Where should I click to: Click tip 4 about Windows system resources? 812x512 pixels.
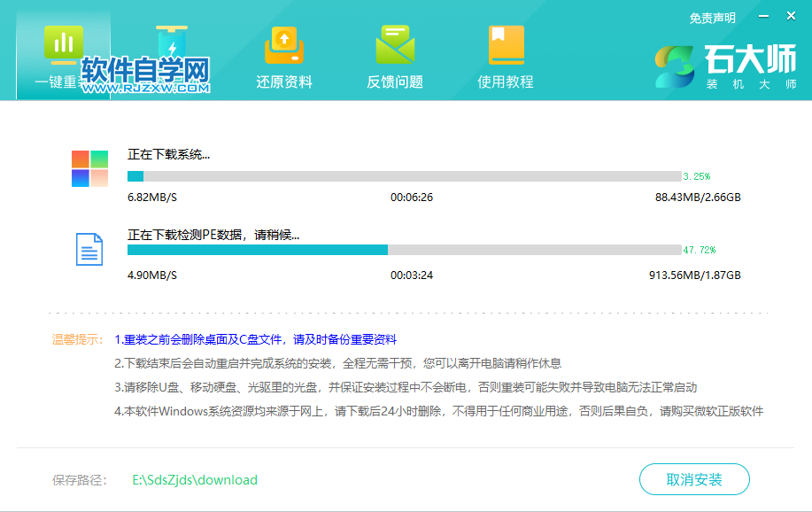[438, 412]
